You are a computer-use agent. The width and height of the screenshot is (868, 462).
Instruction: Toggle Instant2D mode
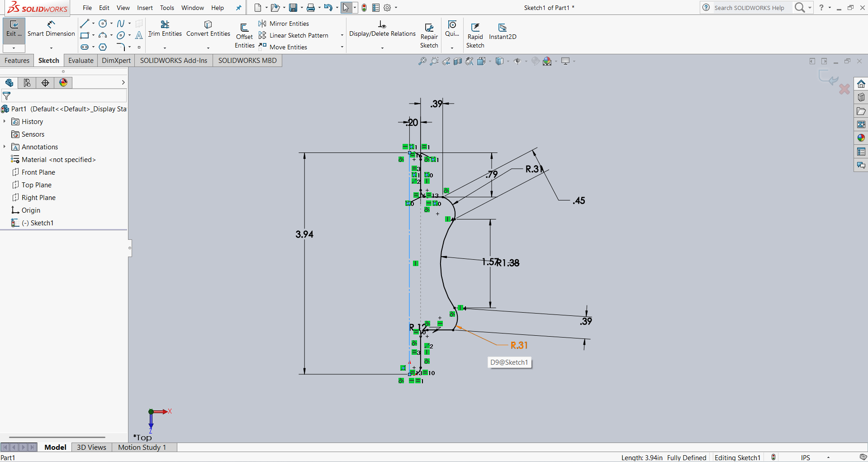(503, 31)
